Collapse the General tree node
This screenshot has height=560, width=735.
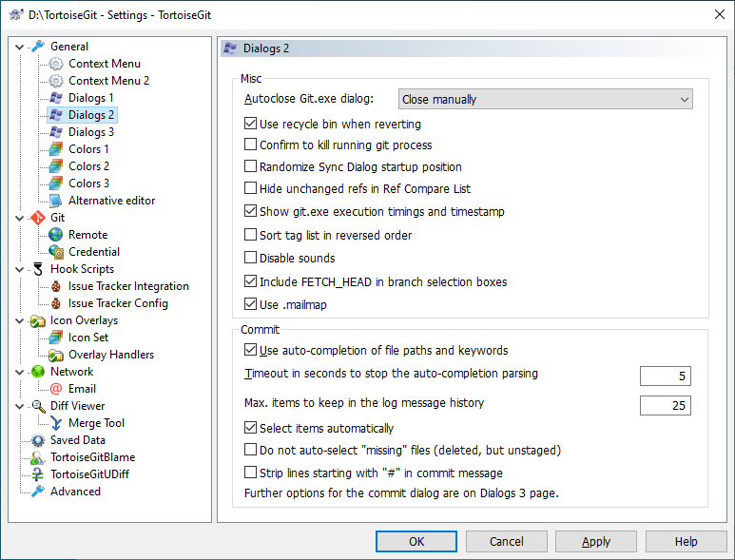(x=21, y=47)
